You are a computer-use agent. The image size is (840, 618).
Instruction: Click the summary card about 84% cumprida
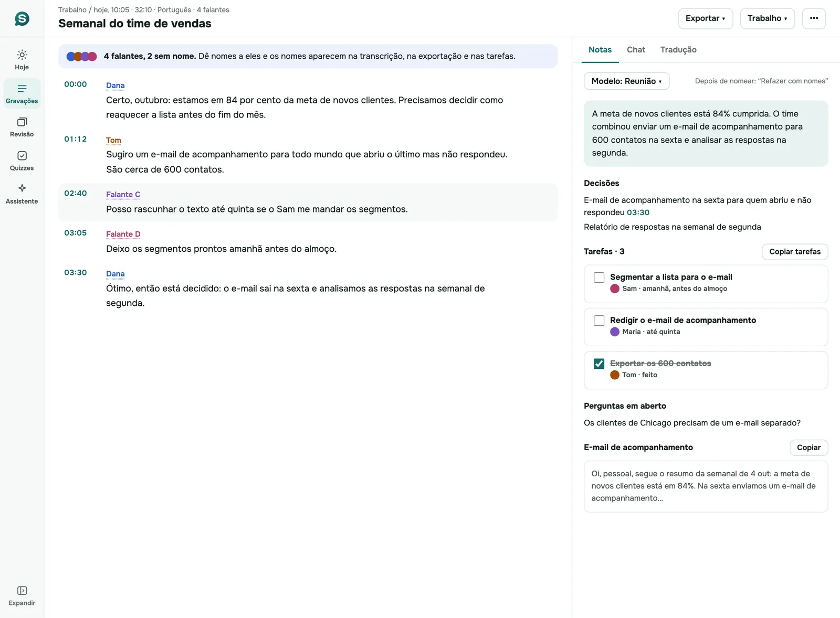[706, 133]
